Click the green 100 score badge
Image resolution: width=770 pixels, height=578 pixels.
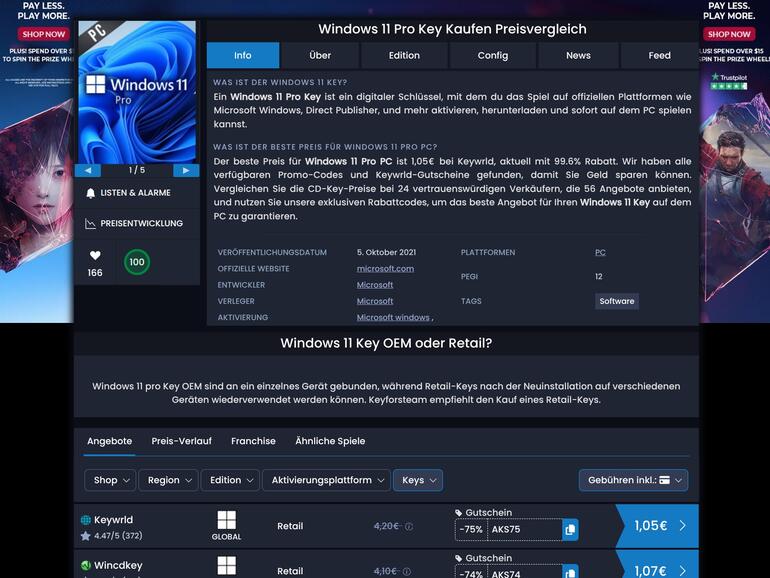click(x=137, y=262)
